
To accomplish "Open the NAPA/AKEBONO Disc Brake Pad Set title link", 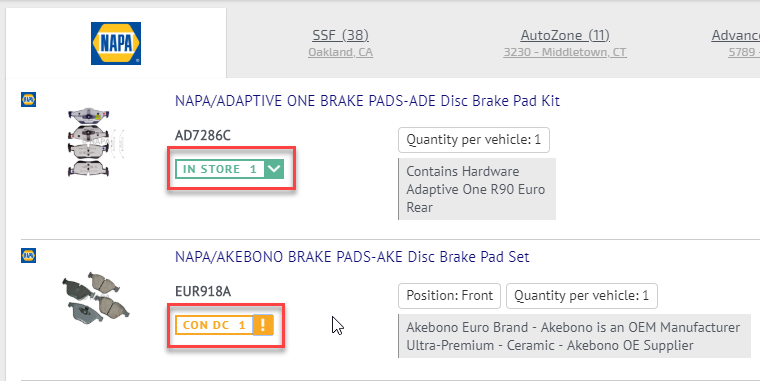I will pyautogui.click(x=352, y=256).
